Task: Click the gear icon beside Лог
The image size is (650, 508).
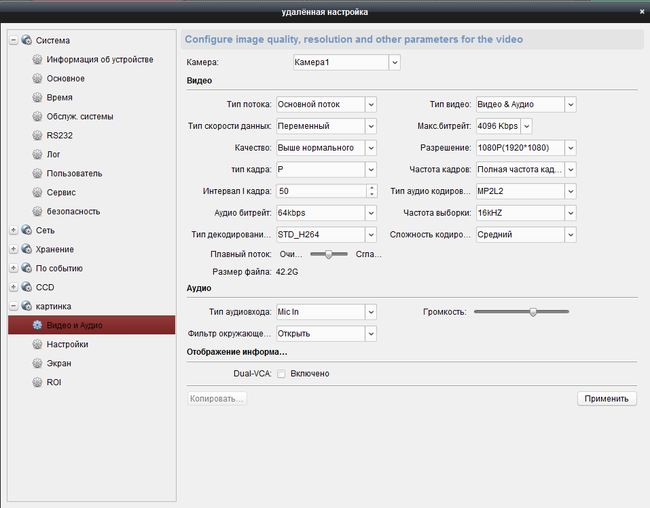Action: pyautogui.click(x=37, y=154)
